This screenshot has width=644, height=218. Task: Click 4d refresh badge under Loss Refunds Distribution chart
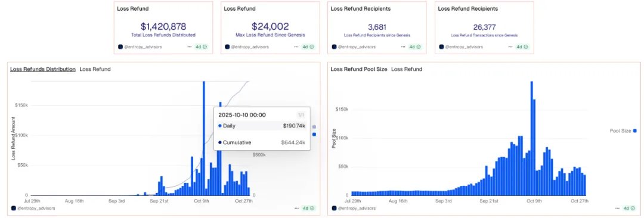click(308, 208)
